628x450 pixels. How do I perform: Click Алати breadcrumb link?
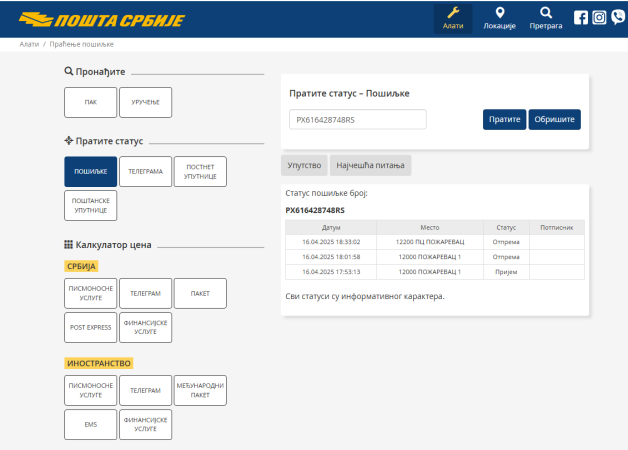click(x=29, y=46)
